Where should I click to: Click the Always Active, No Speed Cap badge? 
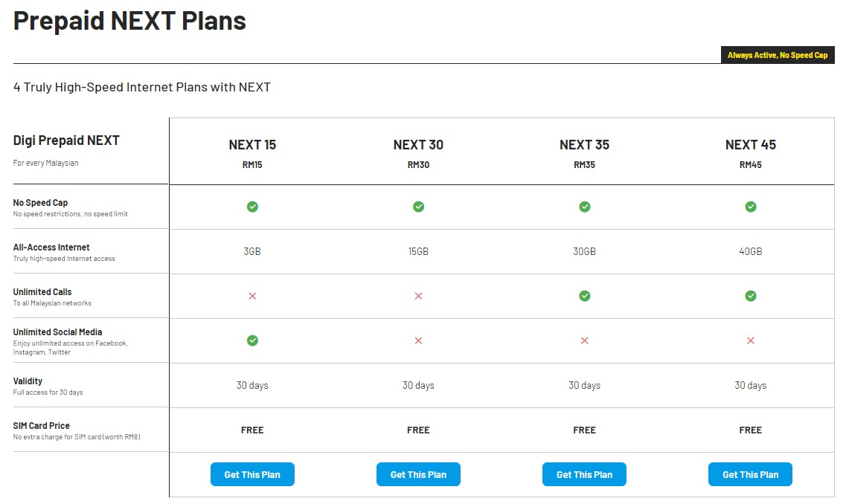click(x=778, y=55)
